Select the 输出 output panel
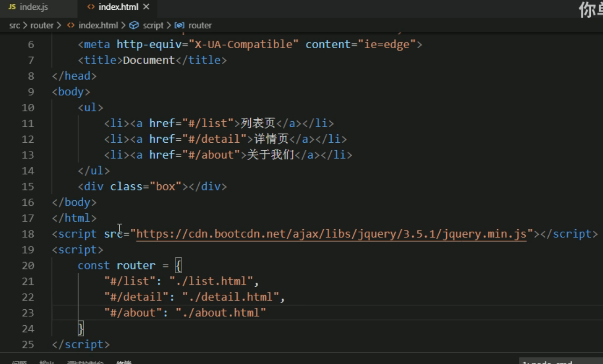The width and height of the screenshot is (603, 364). tap(47, 362)
